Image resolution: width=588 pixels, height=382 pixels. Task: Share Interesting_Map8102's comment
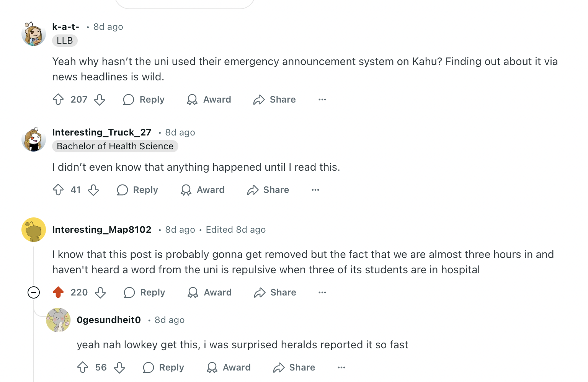275,292
